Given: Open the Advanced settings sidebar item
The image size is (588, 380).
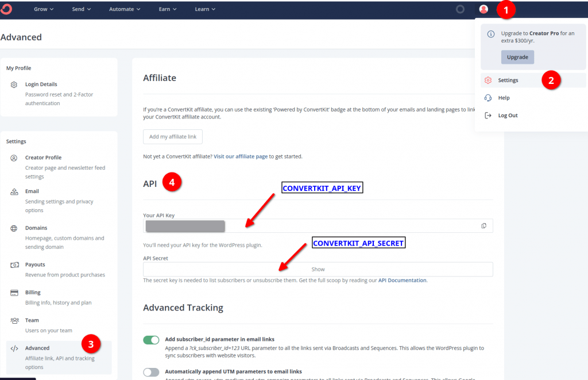Looking at the screenshot, I should (59, 358).
